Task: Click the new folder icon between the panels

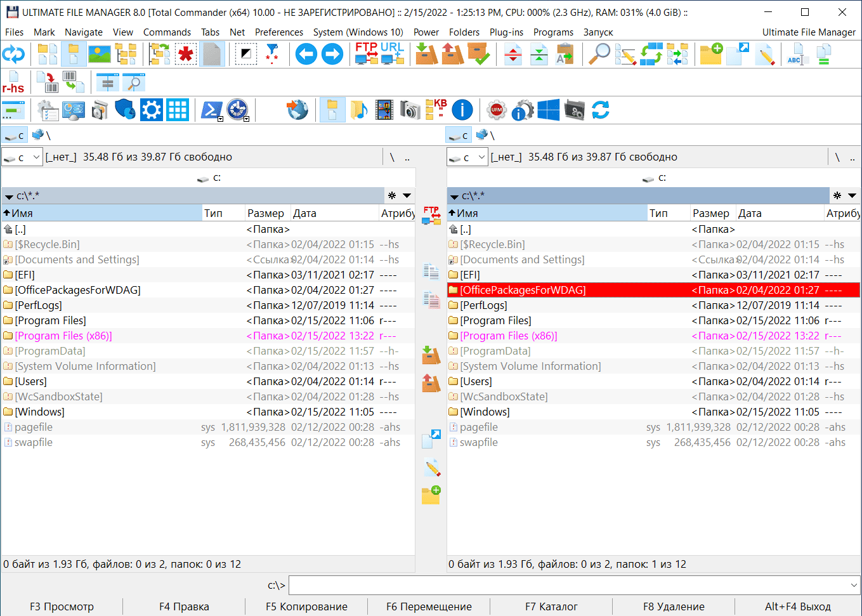Action: point(431,495)
